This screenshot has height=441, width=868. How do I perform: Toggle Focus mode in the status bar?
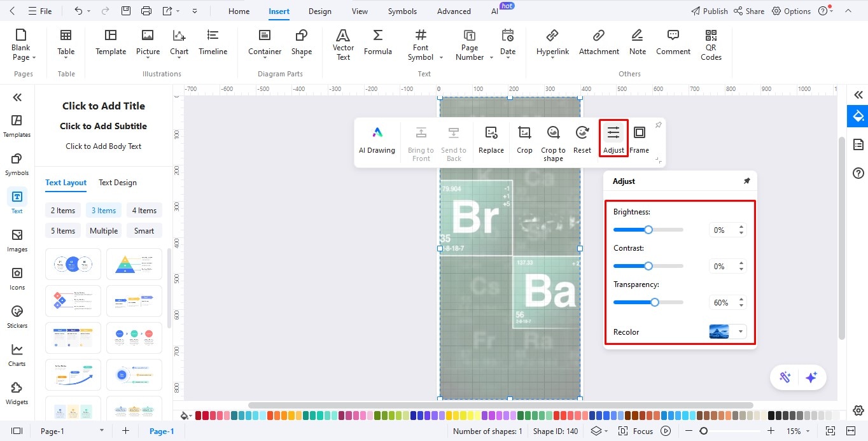point(635,431)
